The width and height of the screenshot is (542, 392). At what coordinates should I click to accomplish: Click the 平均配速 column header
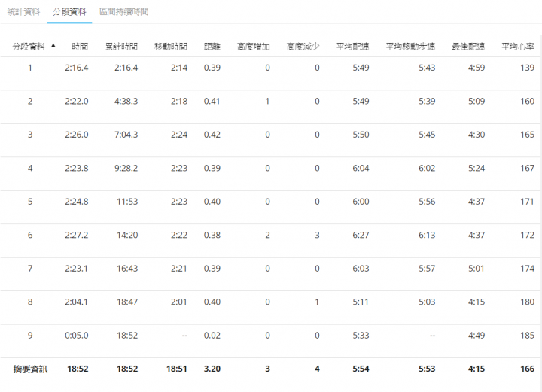click(352, 47)
